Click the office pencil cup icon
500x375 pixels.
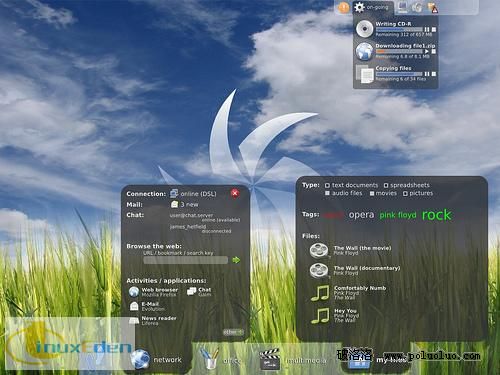pyautogui.click(x=209, y=358)
